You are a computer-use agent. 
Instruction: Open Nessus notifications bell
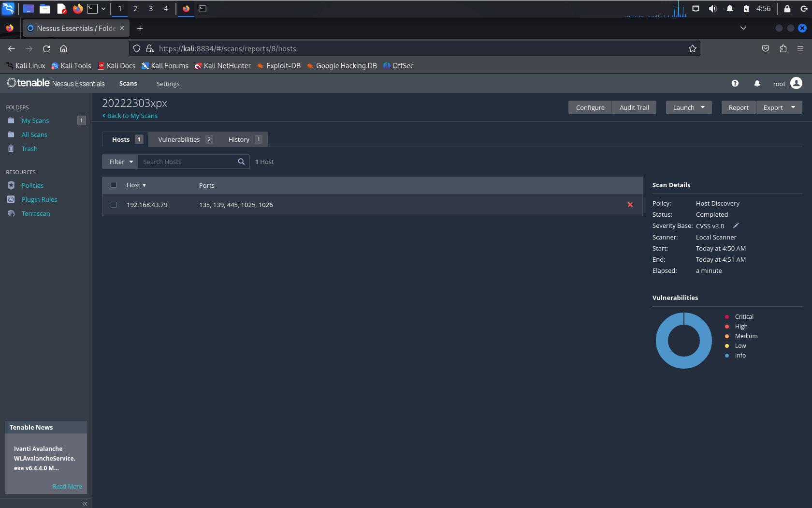pyautogui.click(x=757, y=83)
